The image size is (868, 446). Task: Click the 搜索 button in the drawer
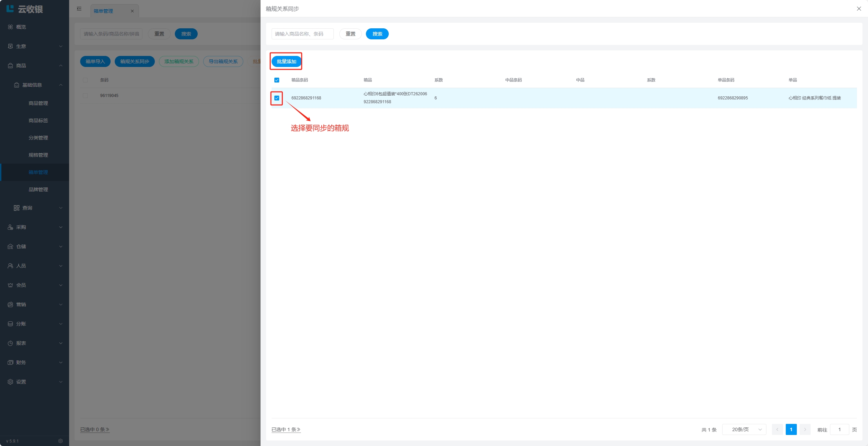click(377, 34)
